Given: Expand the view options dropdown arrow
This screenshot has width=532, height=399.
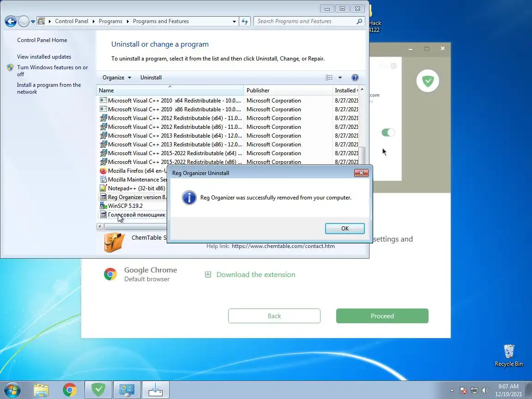Looking at the screenshot, I should 340,78.
